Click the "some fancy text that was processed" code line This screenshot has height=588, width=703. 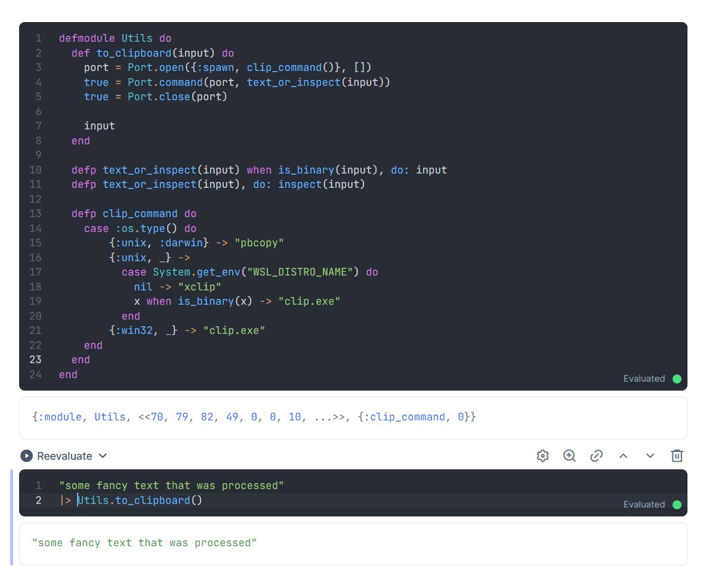point(171,485)
